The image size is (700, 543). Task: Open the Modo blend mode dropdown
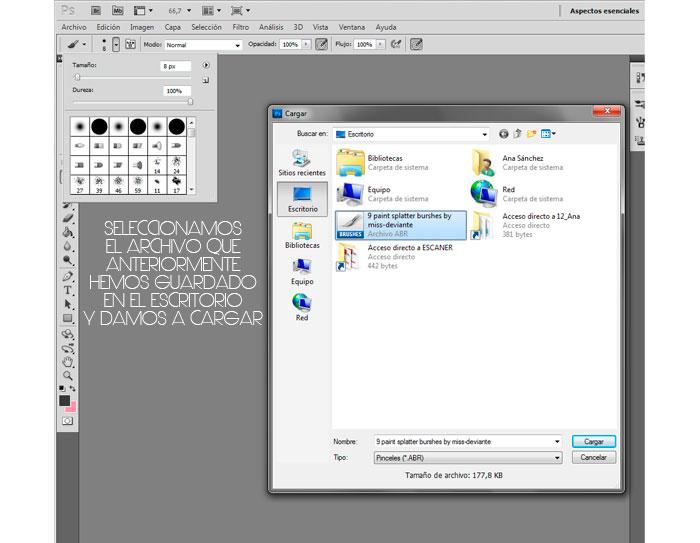[x=205, y=45]
